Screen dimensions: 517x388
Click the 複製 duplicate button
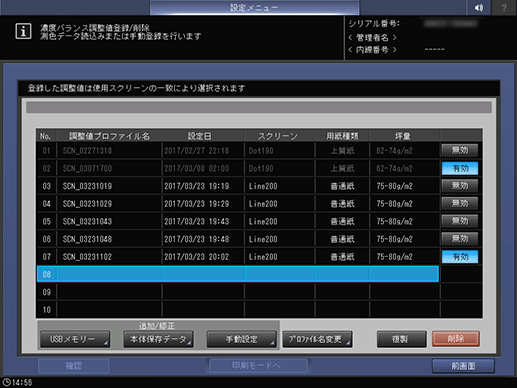(401, 339)
